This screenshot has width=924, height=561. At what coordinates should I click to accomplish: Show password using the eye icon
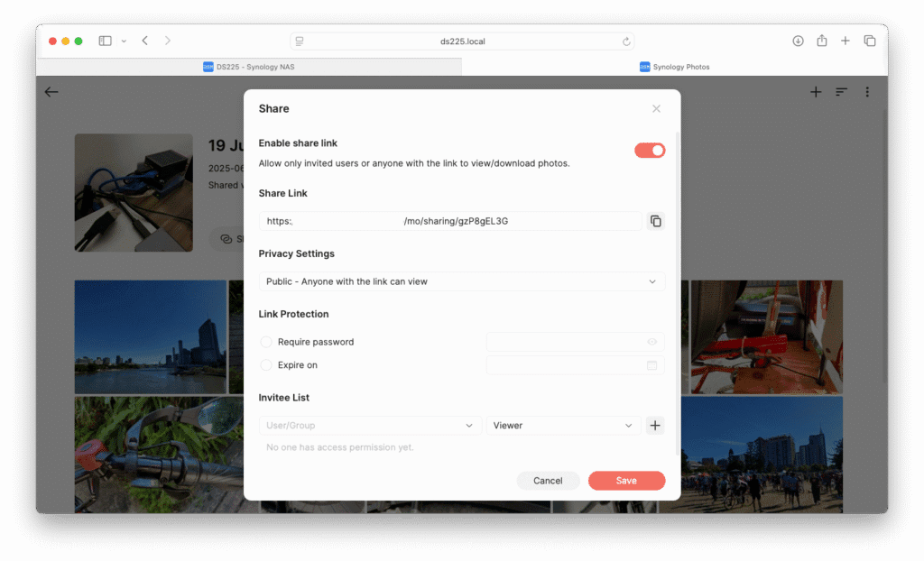click(x=651, y=343)
